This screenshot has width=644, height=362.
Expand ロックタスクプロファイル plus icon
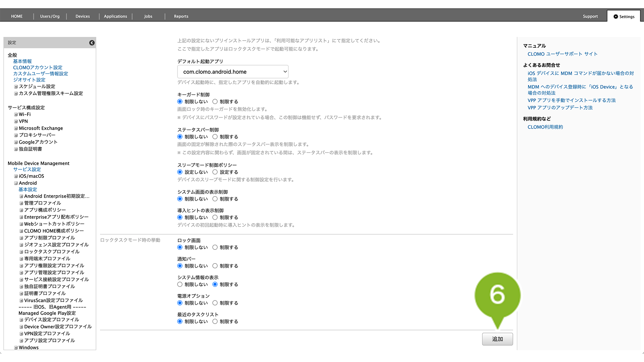click(21, 252)
